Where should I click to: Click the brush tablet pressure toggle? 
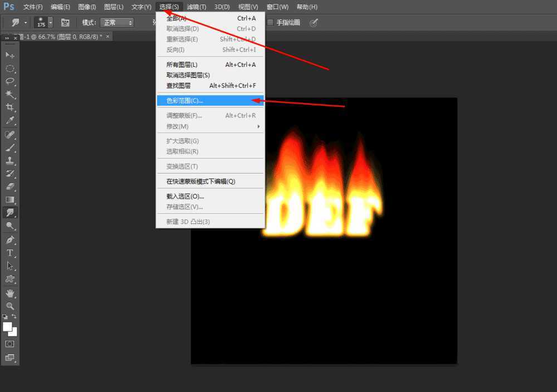pyautogui.click(x=65, y=22)
